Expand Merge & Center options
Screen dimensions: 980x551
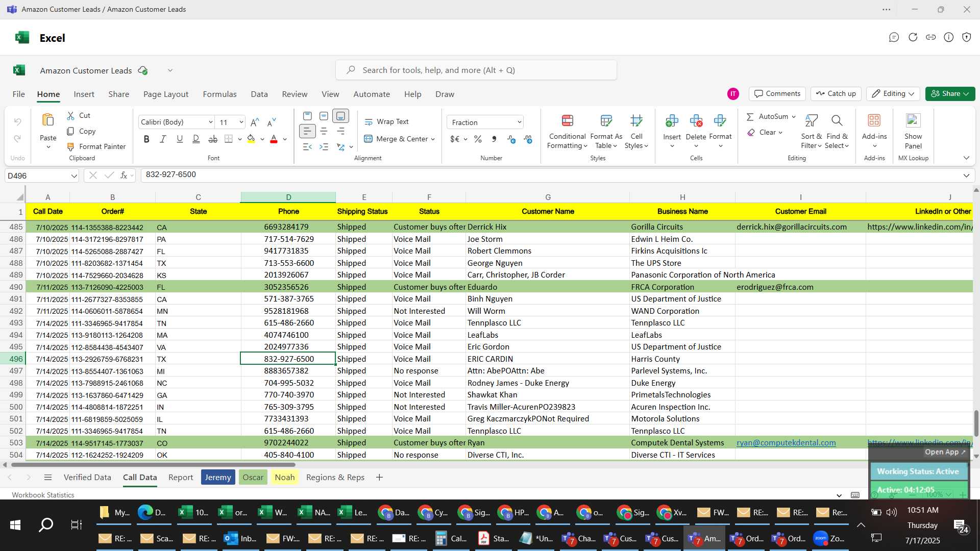[433, 139]
